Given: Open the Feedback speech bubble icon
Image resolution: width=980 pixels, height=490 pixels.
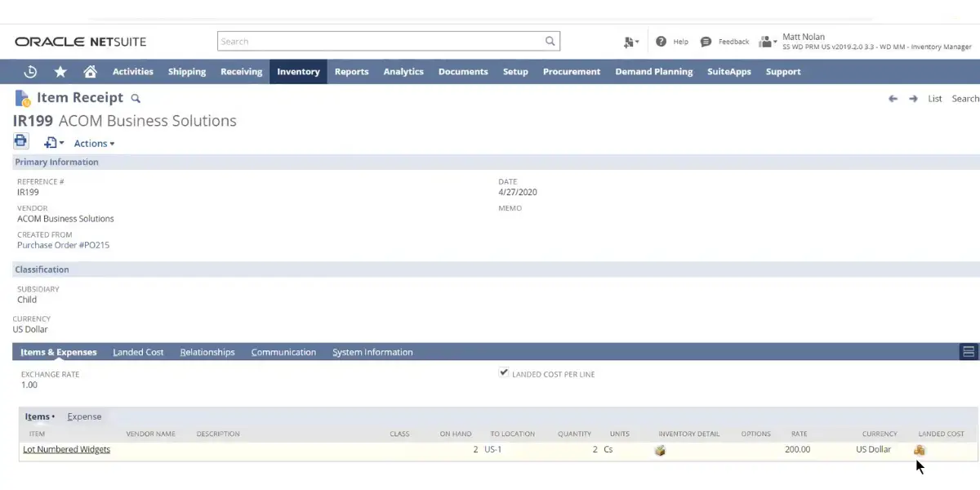Looking at the screenshot, I should coord(706,42).
